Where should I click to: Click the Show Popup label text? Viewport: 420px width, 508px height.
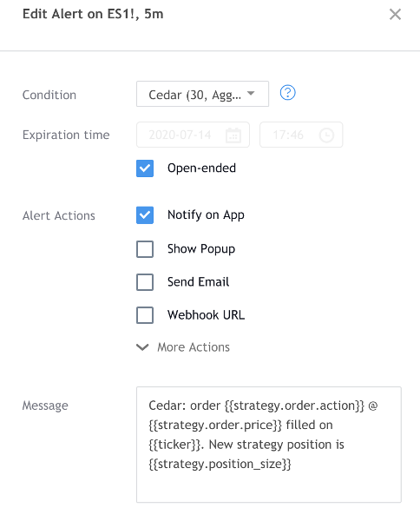click(x=201, y=249)
